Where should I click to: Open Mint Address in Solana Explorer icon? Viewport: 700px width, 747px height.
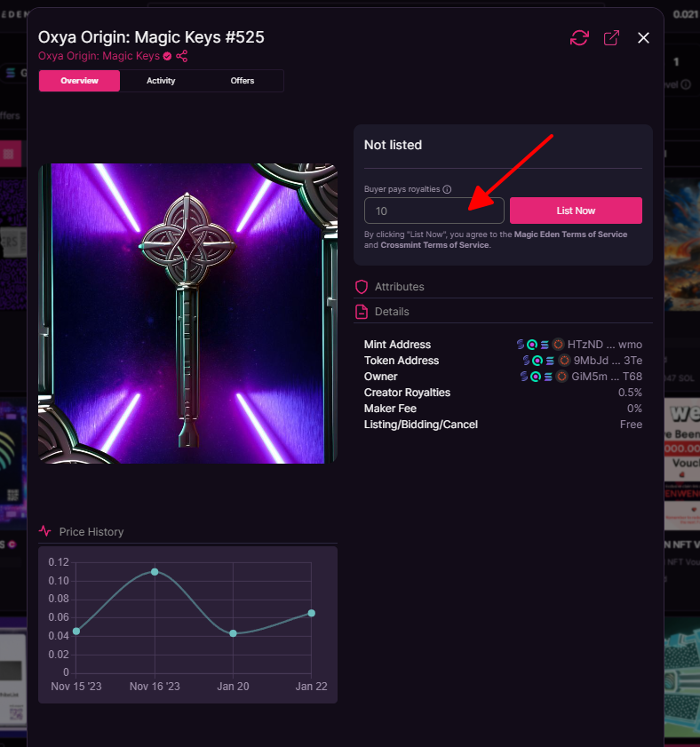pos(545,344)
